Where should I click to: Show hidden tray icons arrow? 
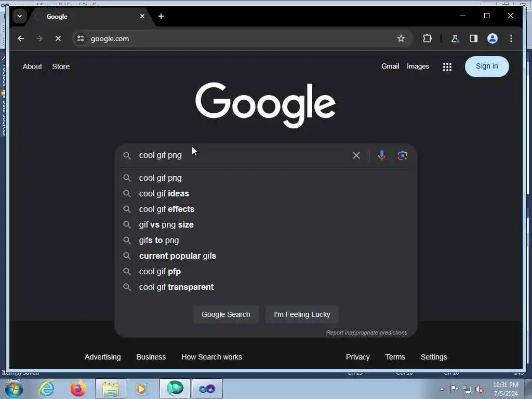(x=442, y=390)
